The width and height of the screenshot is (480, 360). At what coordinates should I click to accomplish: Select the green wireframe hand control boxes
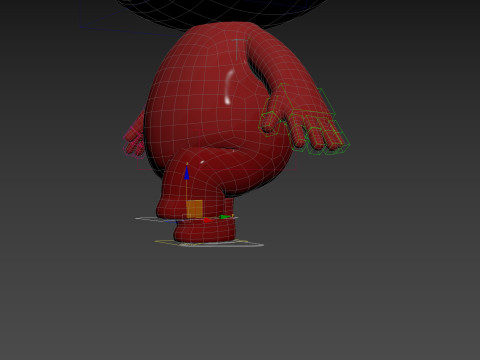(x=304, y=120)
